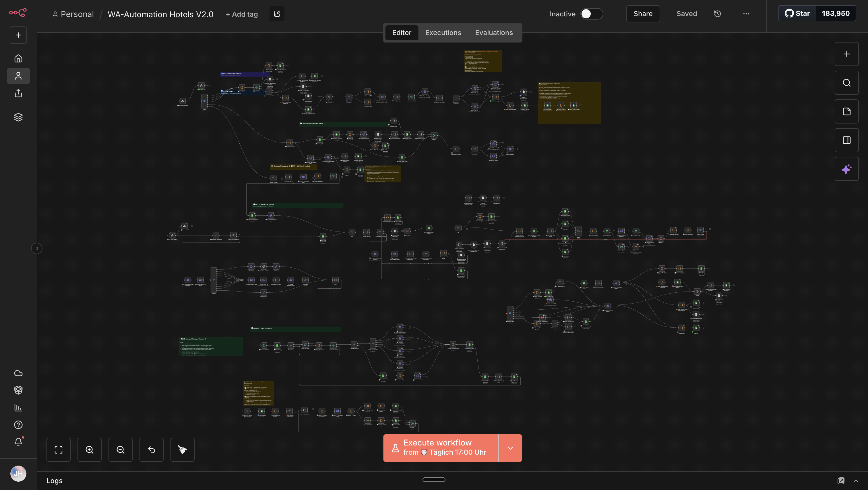Click the undo arrow on the canvas toolbar
The height and width of the screenshot is (490, 868).
coord(151,450)
